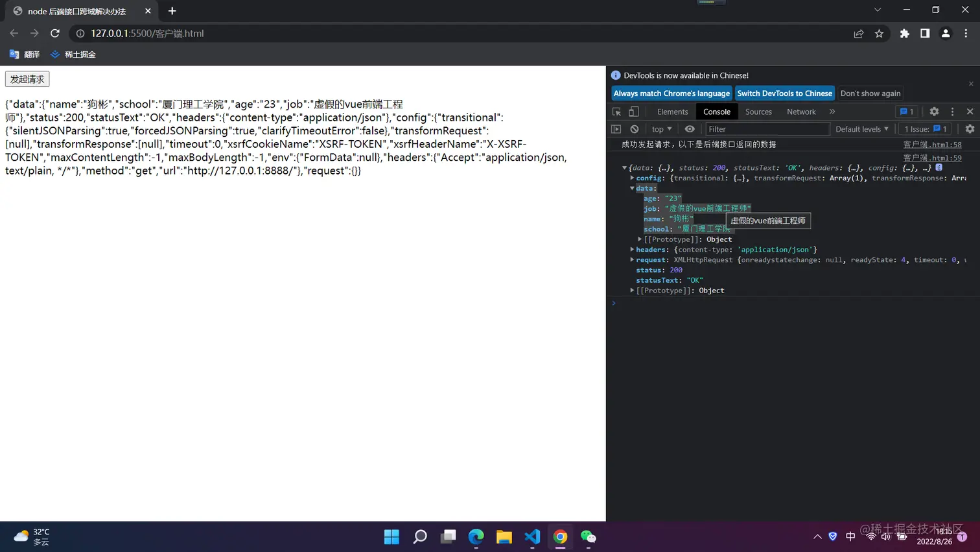This screenshot has height=552, width=980.
Task: Open source link 客户端.html:59
Action: click(x=932, y=158)
